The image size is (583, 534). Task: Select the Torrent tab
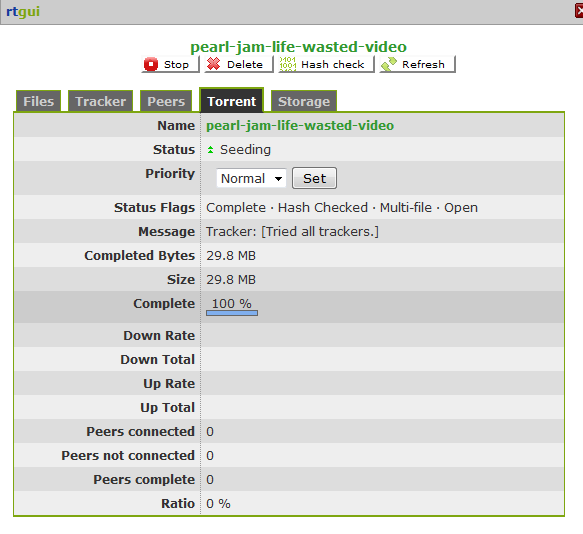[231, 101]
